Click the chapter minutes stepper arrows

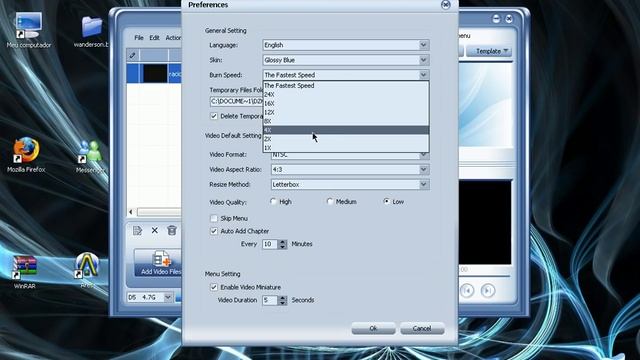(x=282, y=244)
